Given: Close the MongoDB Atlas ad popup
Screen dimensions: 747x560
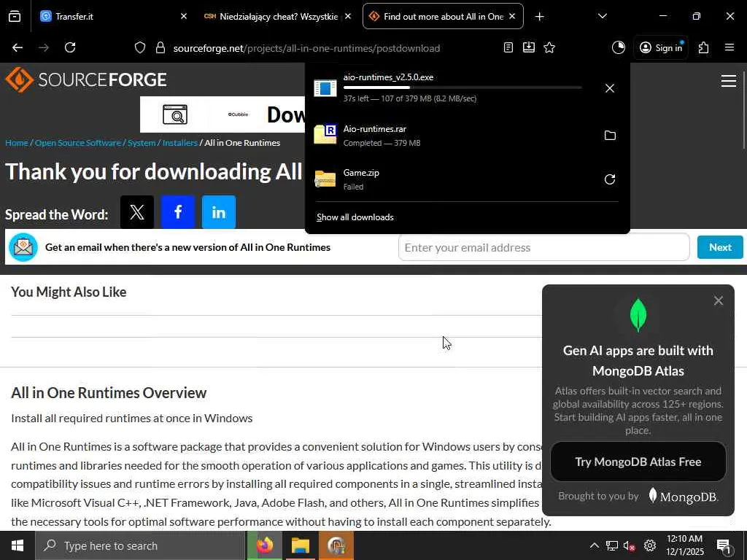Looking at the screenshot, I should (719, 300).
